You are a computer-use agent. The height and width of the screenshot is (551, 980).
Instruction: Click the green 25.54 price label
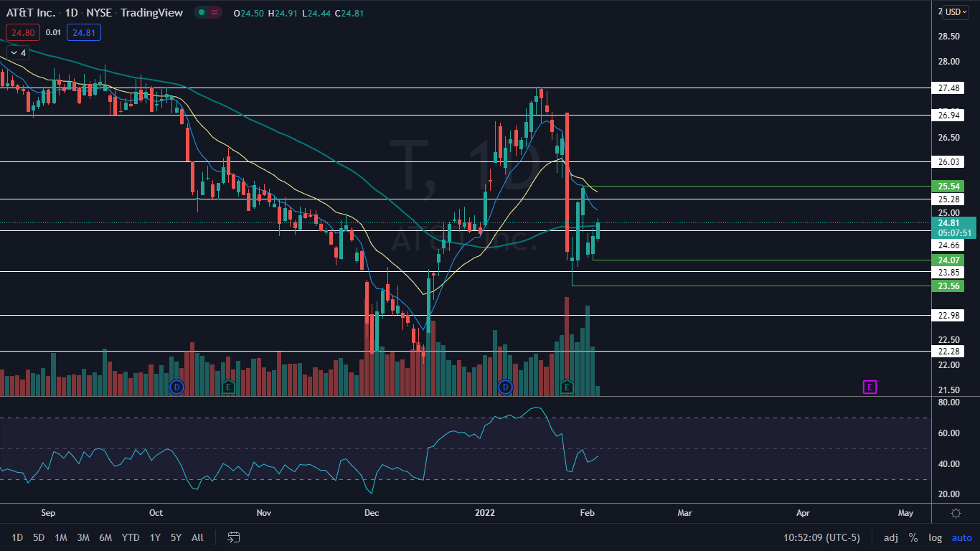(949, 186)
